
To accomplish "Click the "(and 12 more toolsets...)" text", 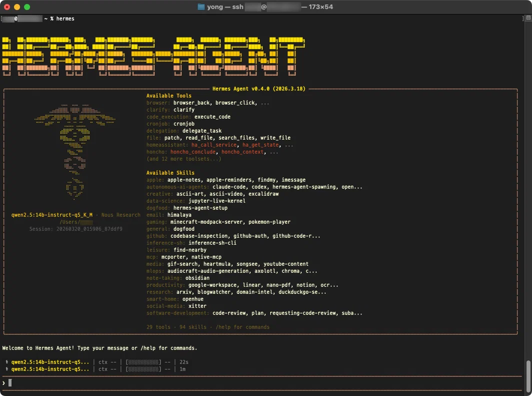I will pos(184,159).
